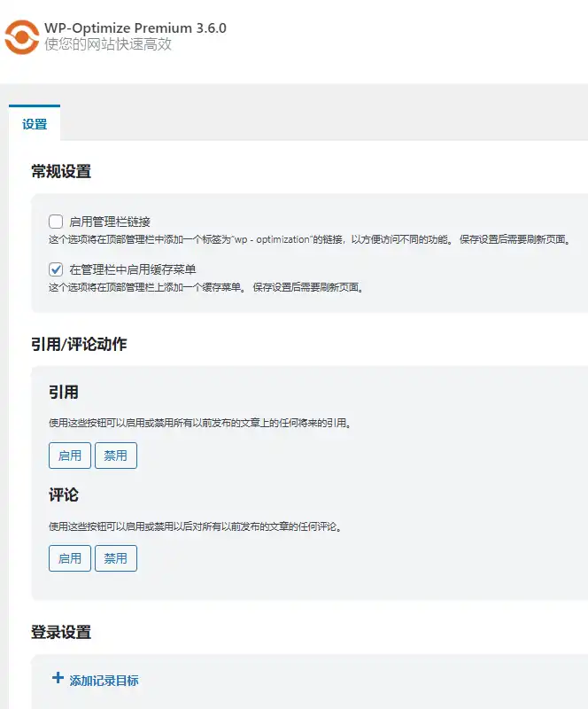The height and width of the screenshot is (709, 588).
Task: Click the WP-Optimize orange logo icon
Action: [21, 37]
